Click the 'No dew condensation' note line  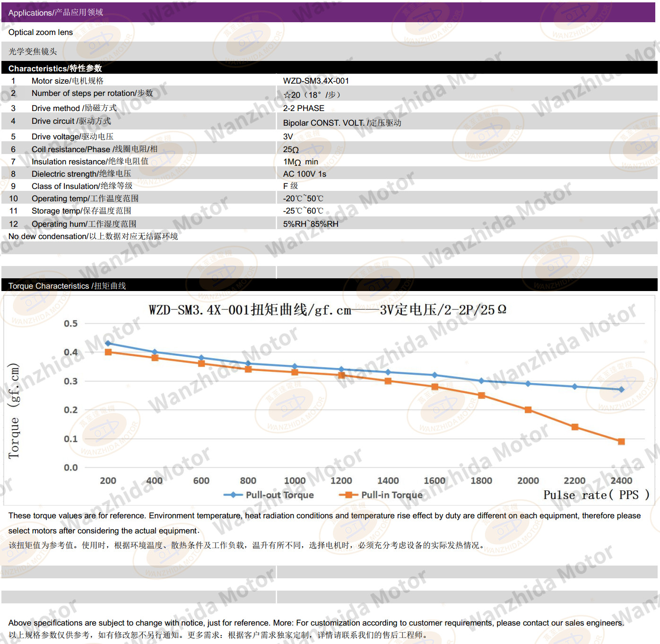93,236
